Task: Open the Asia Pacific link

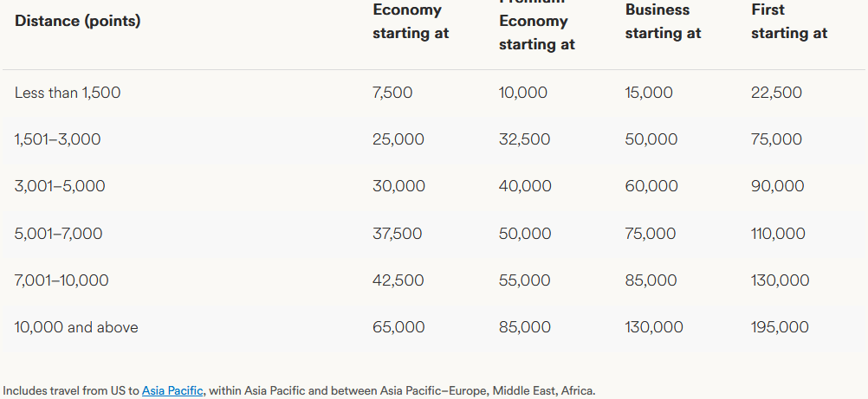Action: coord(173,390)
